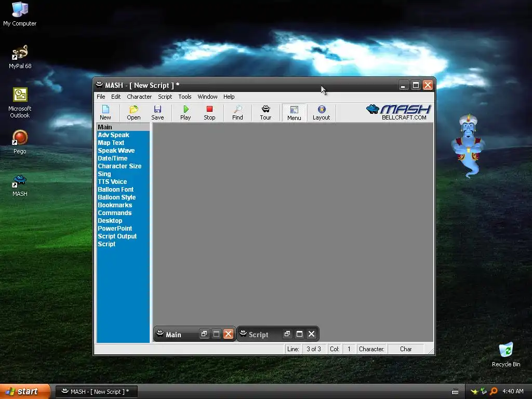Select the Recycle Bin icon
Viewport: 532px width, 399px height.
click(506, 355)
